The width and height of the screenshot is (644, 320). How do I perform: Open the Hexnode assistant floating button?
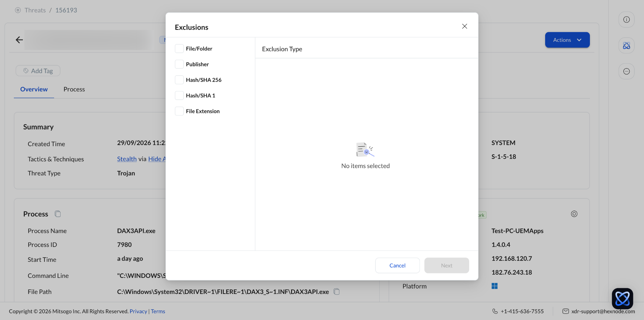pos(622,298)
